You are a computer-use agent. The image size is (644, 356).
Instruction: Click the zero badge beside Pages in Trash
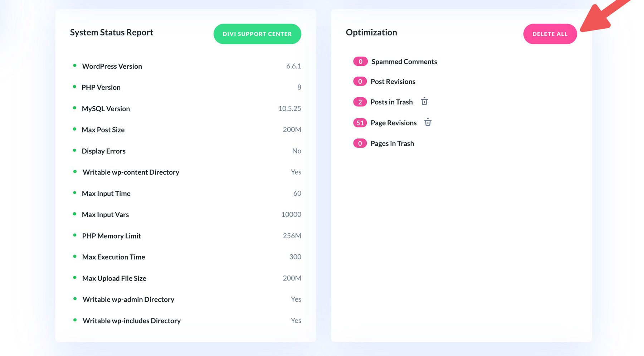click(x=360, y=143)
